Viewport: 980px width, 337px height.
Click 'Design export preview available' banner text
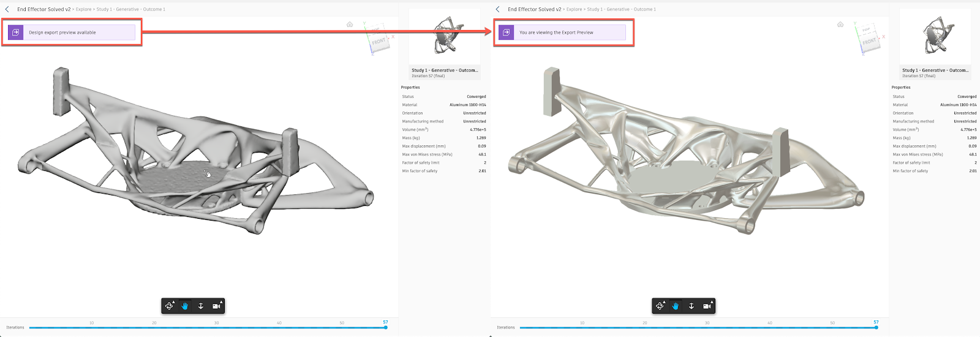62,32
